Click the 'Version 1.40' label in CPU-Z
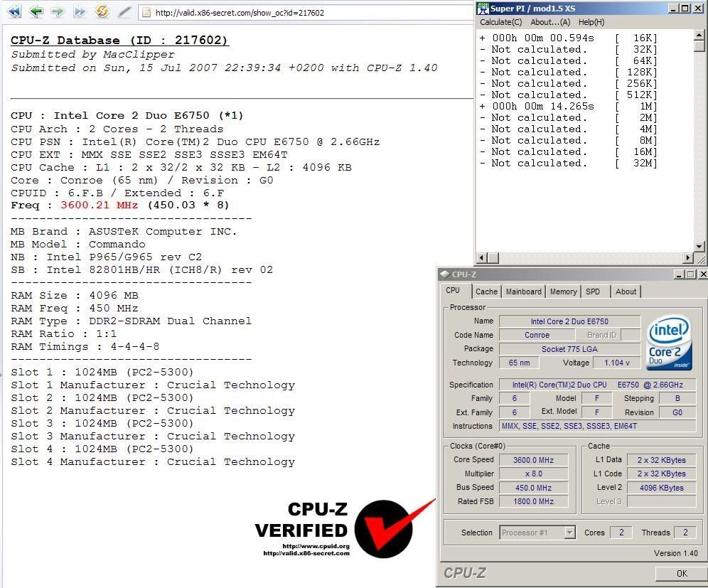Image resolution: width=708 pixels, height=588 pixels. 675,553
